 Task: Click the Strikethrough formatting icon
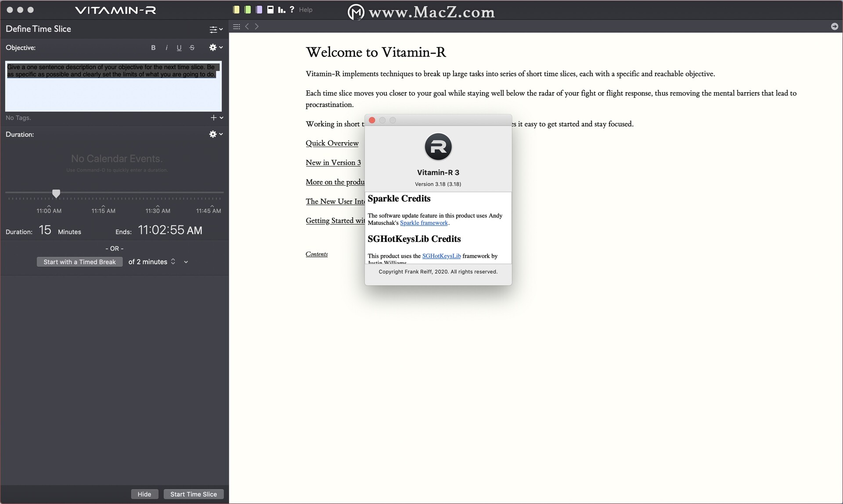click(x=192, y=47)
